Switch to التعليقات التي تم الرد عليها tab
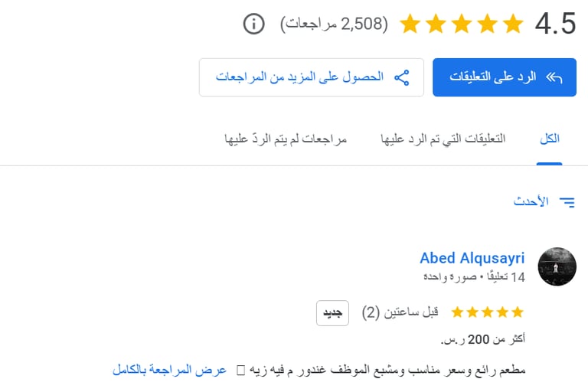588x392 pixels. tap(443, 139)
